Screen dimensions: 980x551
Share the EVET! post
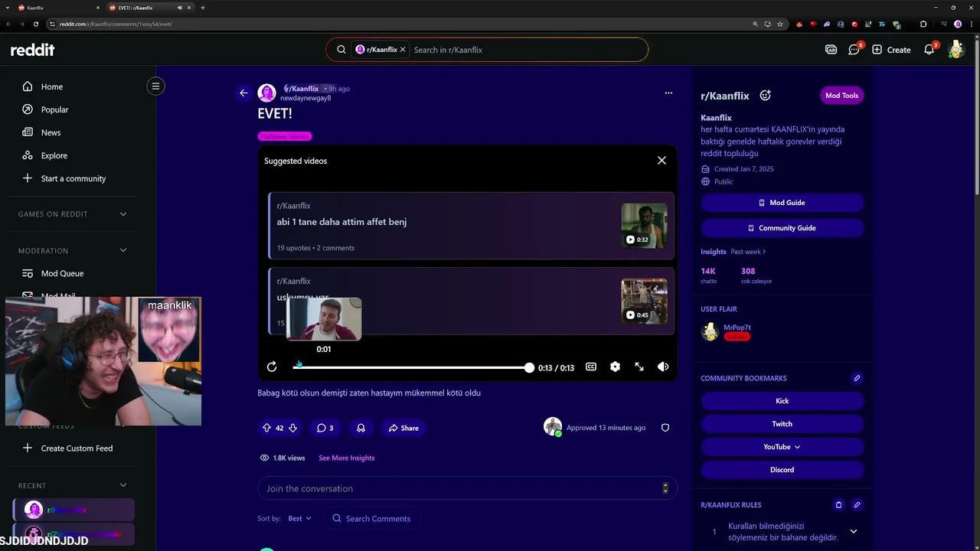[x=403, y=428]
